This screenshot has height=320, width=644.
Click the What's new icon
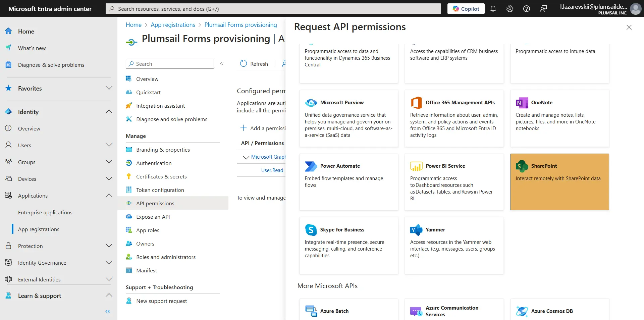8,48
